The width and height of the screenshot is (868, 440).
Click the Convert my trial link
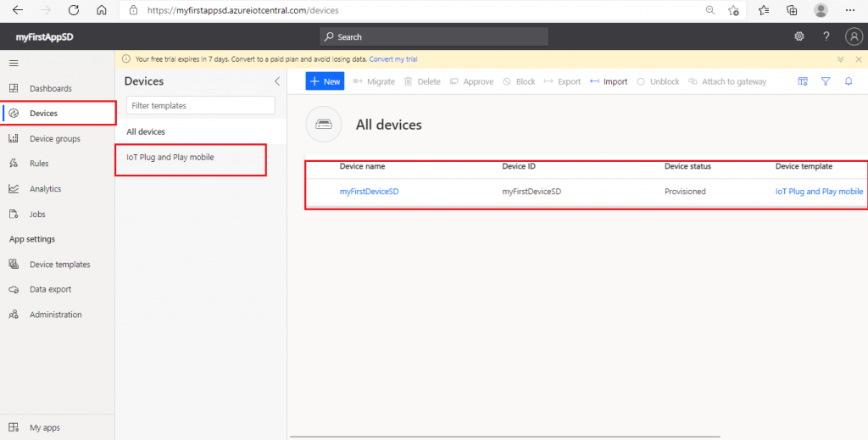coord(393,59)
